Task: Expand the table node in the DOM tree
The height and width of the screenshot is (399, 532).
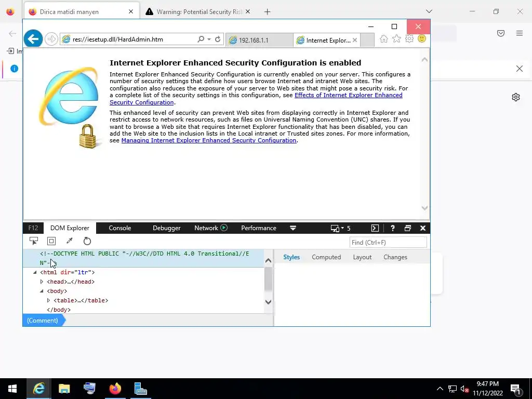Action: [48, 300]
